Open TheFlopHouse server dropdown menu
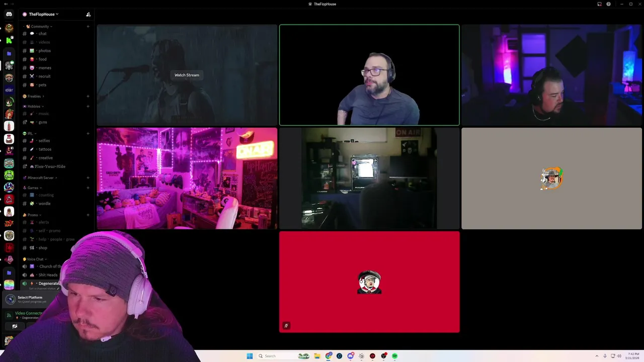644x362 pixels. (40, 14)
